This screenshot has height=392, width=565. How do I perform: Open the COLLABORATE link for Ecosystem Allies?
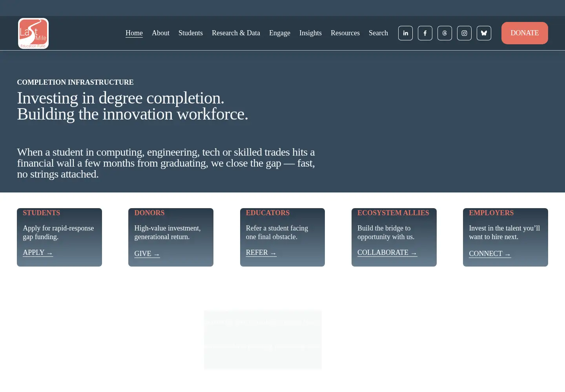pyautogui.click(x=387, y=253)
